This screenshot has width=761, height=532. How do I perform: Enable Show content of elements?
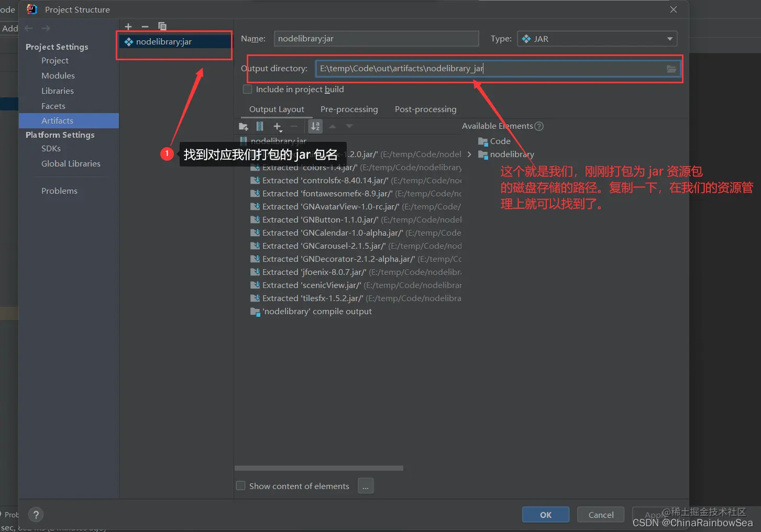pos(241,486)
